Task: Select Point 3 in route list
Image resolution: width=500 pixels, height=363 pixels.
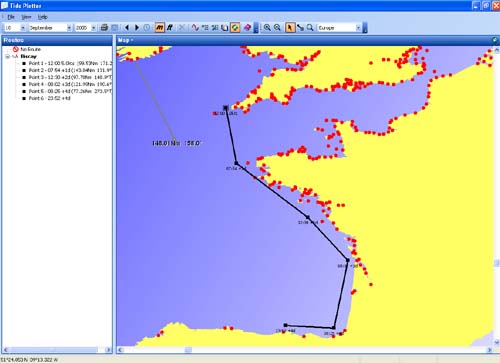Action: 66,77
